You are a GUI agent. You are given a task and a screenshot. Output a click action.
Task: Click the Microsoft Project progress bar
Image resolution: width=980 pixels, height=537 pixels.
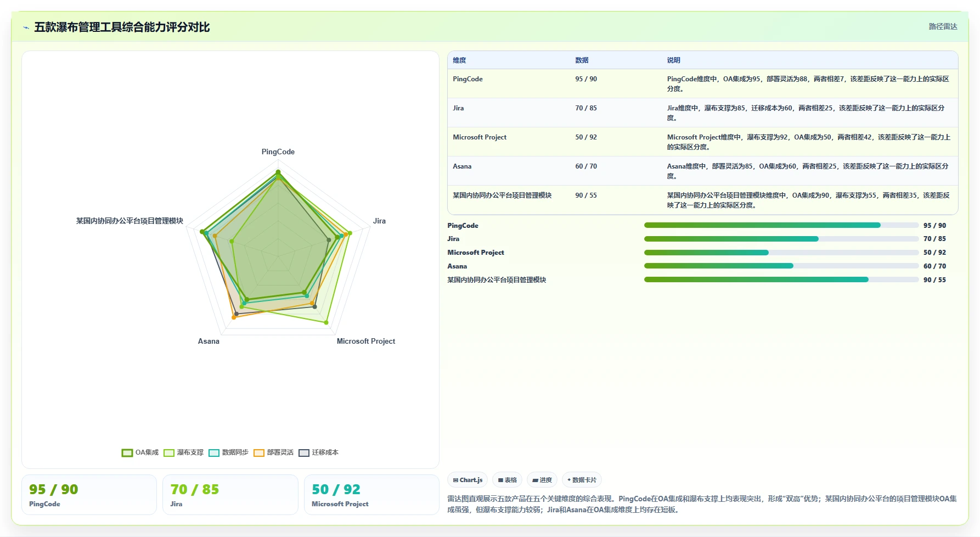[x=781, y=253]
